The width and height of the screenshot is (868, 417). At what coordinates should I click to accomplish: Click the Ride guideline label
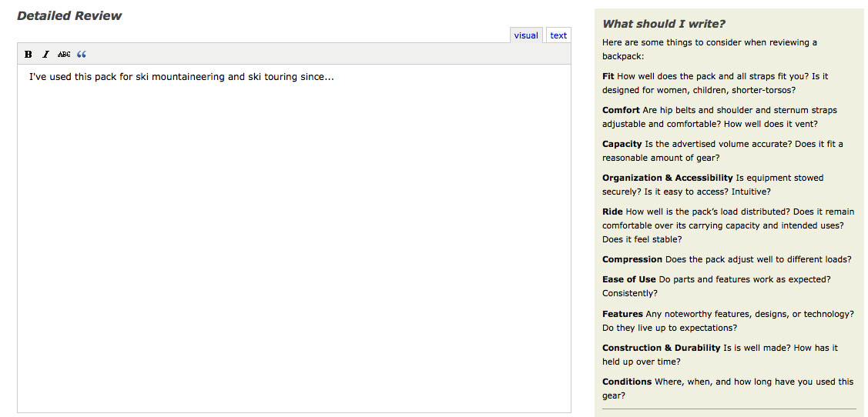[x=612, y=212]
